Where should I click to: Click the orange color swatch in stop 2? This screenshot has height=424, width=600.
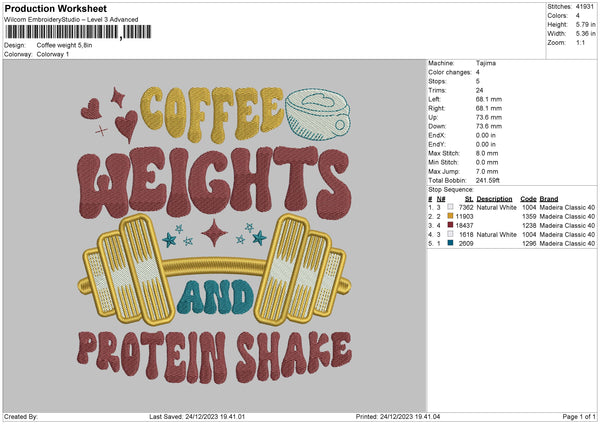click(449, 216)
